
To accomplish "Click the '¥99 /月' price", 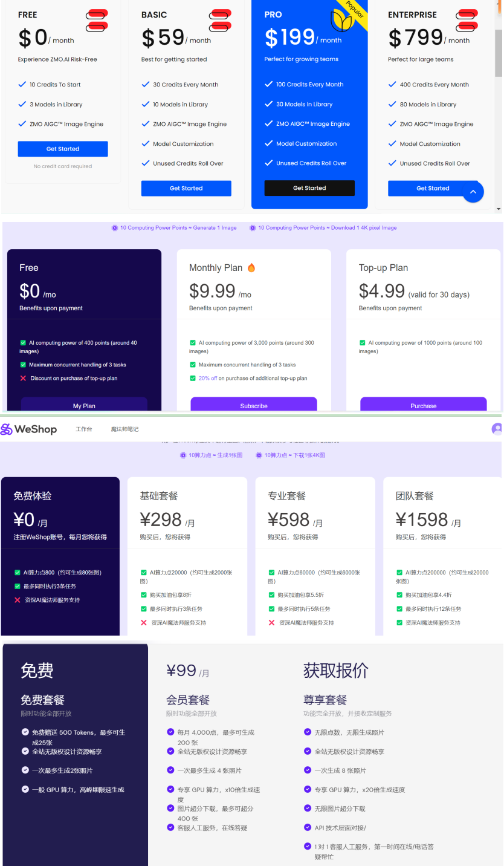I will pyautogui.click(x=188, y=671).
